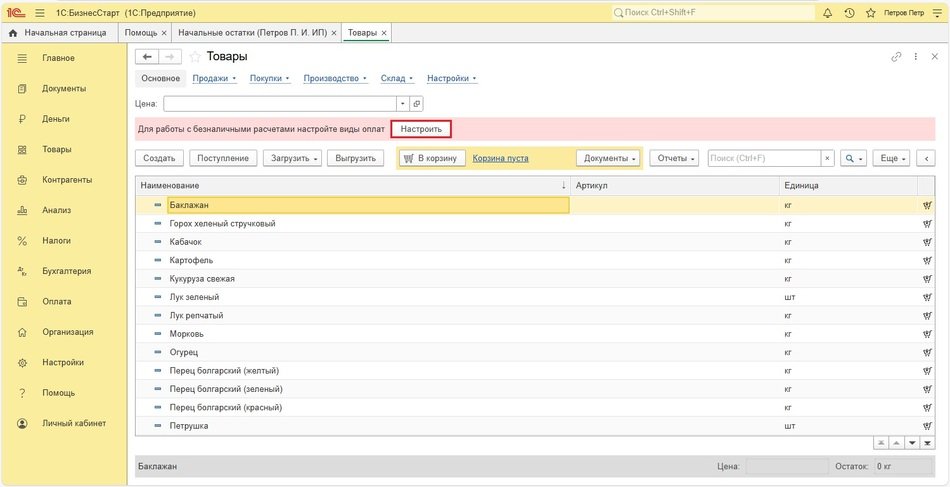Open the Личный кабинет sidebar item
This screenshot has height=487, width=950.
coord(73,423)
